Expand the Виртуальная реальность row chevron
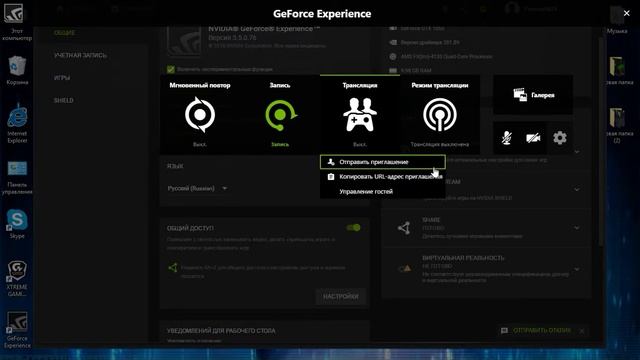The width and height of the screenshot is (640, 360). pos(577,269)
